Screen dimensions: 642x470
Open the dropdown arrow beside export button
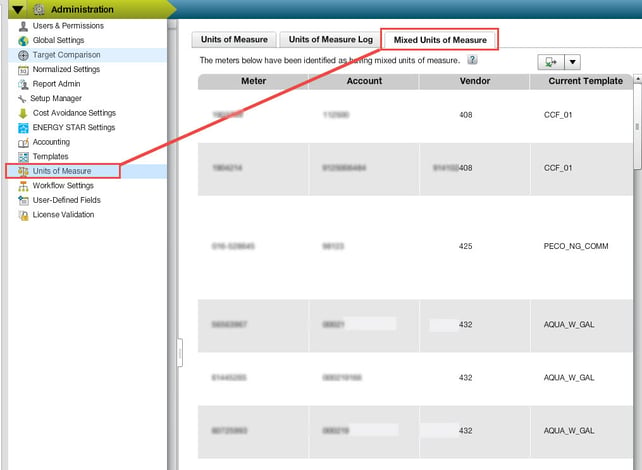click(x=573, y=62)
